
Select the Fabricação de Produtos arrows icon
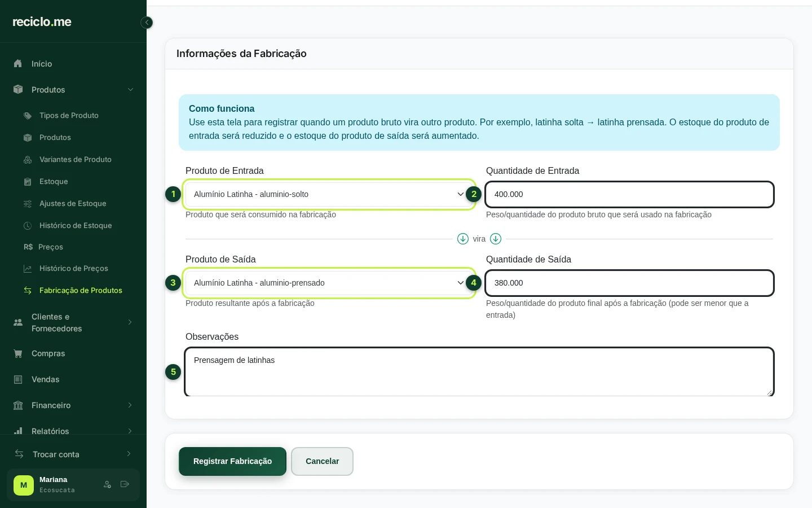click(x=28, y=291)
